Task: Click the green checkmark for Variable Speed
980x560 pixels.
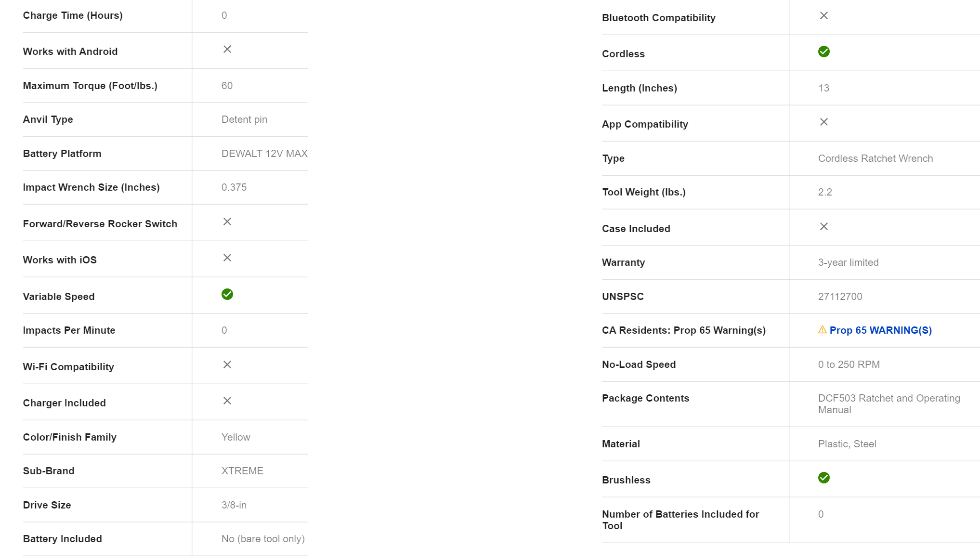Action: click(227, 294)
